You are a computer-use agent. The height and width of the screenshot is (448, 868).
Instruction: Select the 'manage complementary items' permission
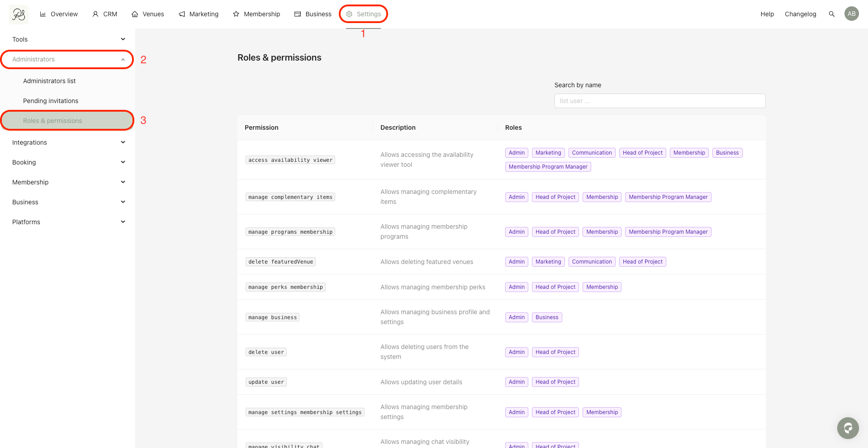coord(290,197)
